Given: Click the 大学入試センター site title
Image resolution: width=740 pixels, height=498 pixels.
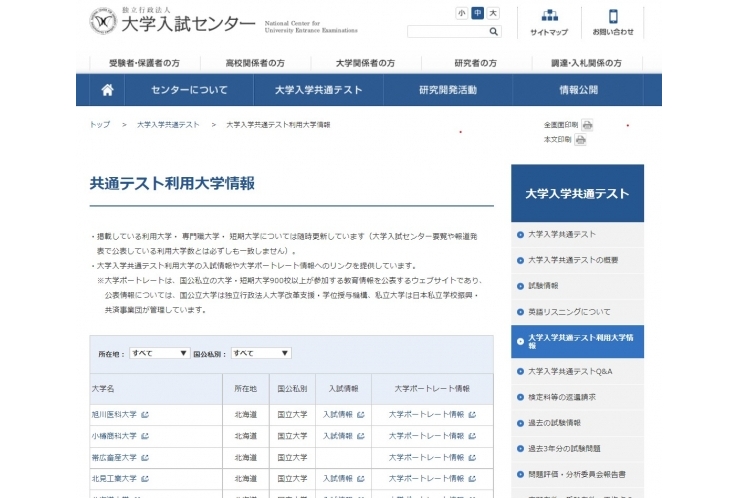Looking at the screenshot, I should click(x=188, y=24).
